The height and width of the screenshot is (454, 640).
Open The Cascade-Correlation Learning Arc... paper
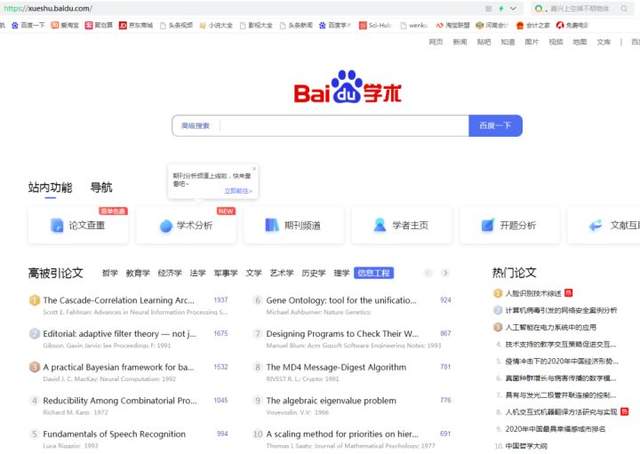(119, 300)
